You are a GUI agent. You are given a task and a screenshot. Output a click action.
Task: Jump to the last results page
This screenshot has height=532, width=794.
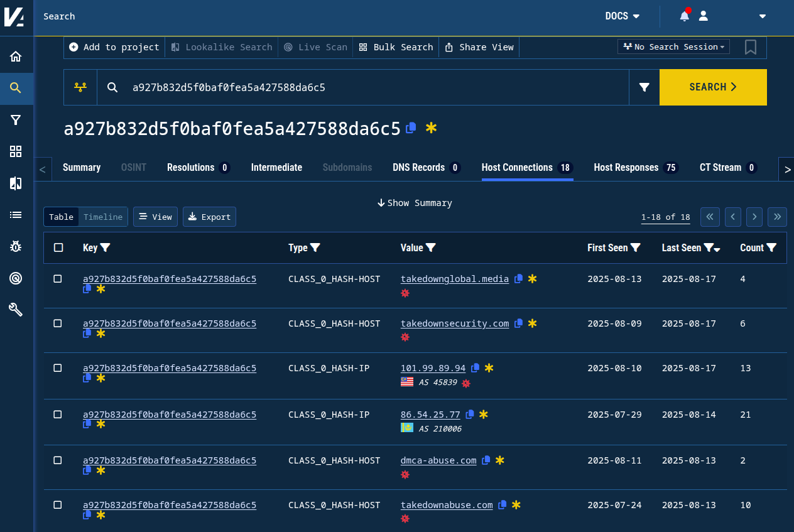777,217
